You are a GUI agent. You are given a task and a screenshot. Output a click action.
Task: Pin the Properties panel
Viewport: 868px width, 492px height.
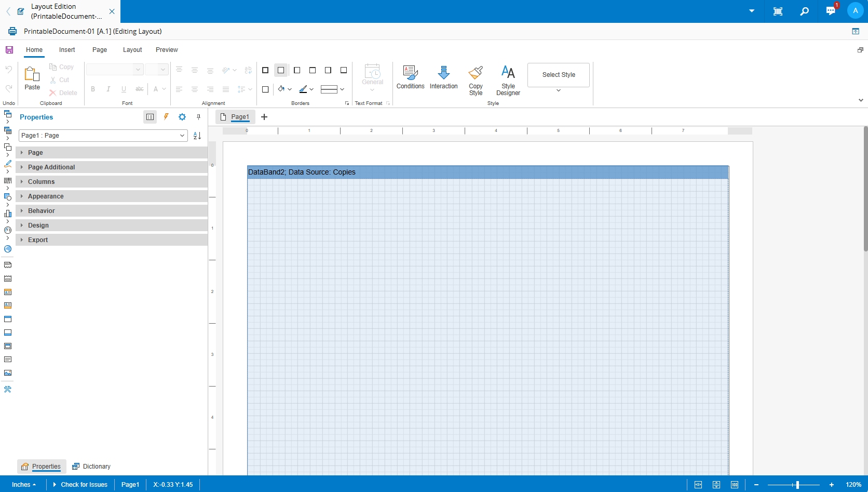pos(198,117)
